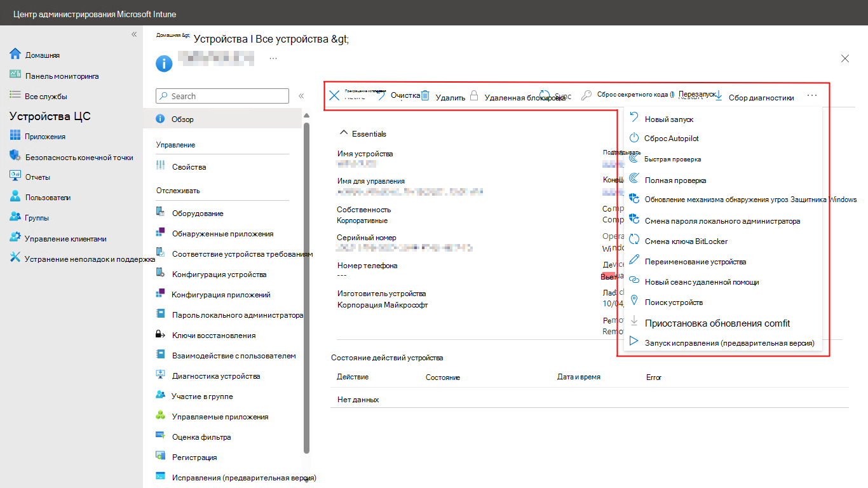Click the Действие column header
This screenshot has width=868, height=488.
coord(353,377)
